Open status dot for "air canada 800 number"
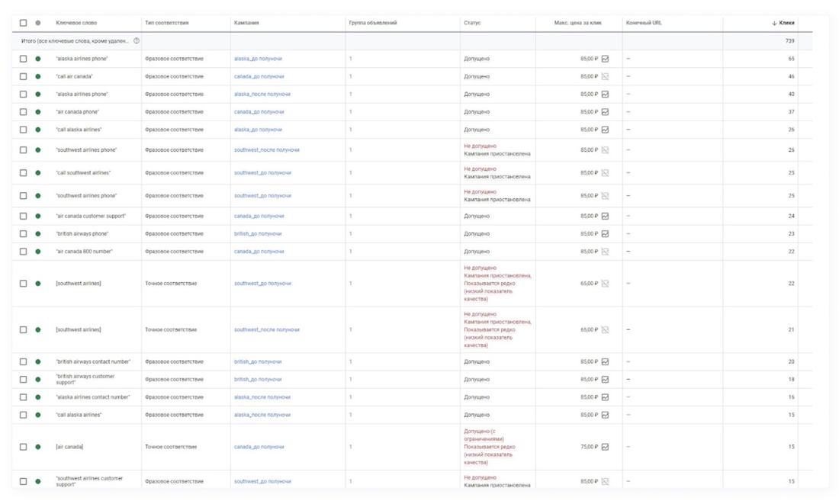839x504 pixels. (x=38, y=252)
